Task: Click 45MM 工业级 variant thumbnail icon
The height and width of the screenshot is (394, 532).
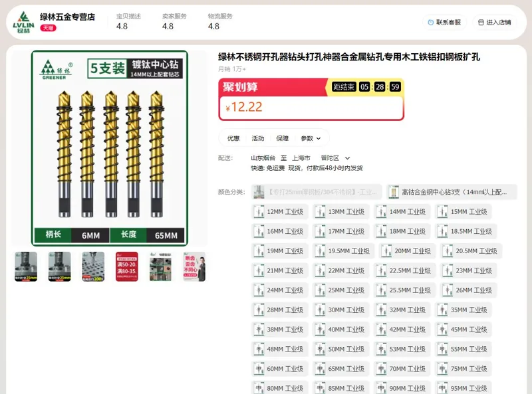Action: pyautogui.click(x=442, y=330)
